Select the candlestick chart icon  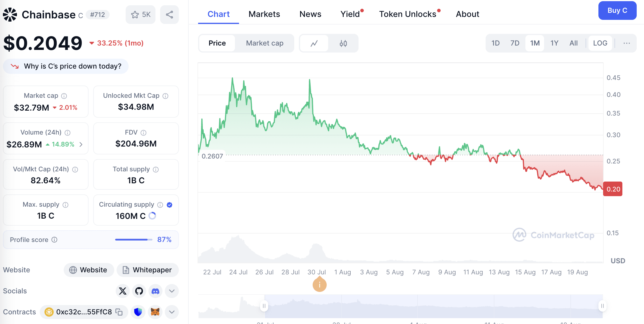[343, 43]
